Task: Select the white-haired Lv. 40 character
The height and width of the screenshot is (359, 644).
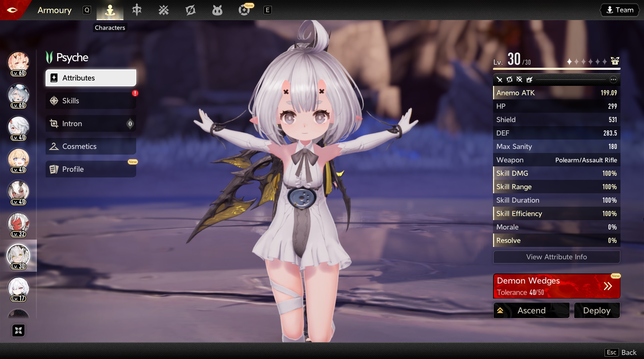Action: 18,128
